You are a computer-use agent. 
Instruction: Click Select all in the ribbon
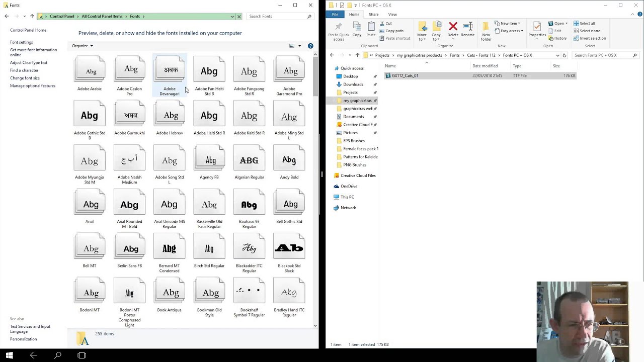584,24
